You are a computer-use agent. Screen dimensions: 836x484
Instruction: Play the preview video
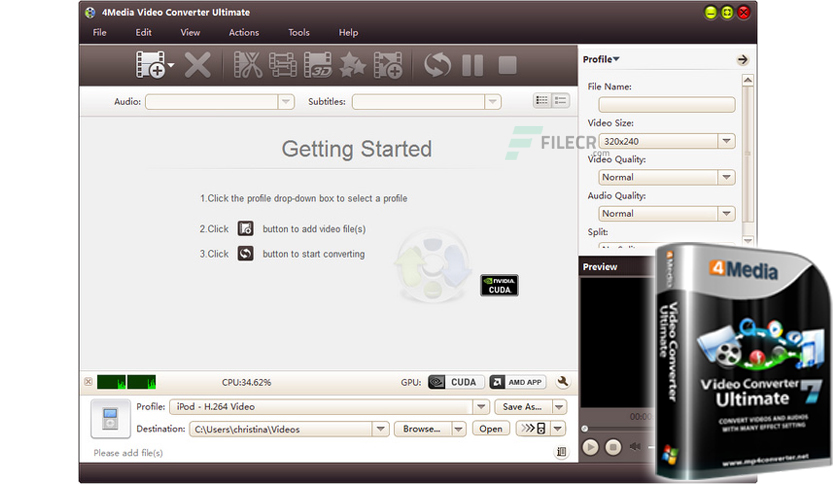590,447
